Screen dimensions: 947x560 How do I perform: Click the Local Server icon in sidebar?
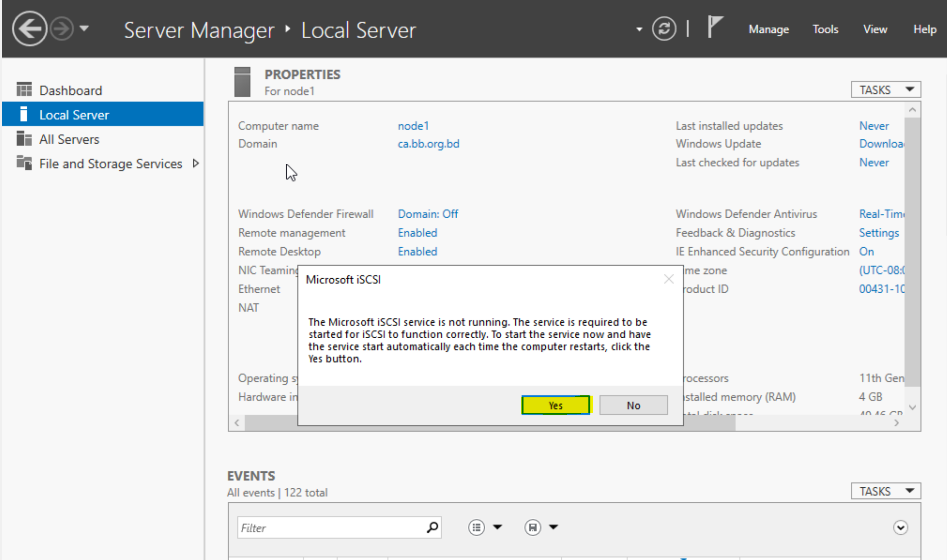(x=24, y=114)
